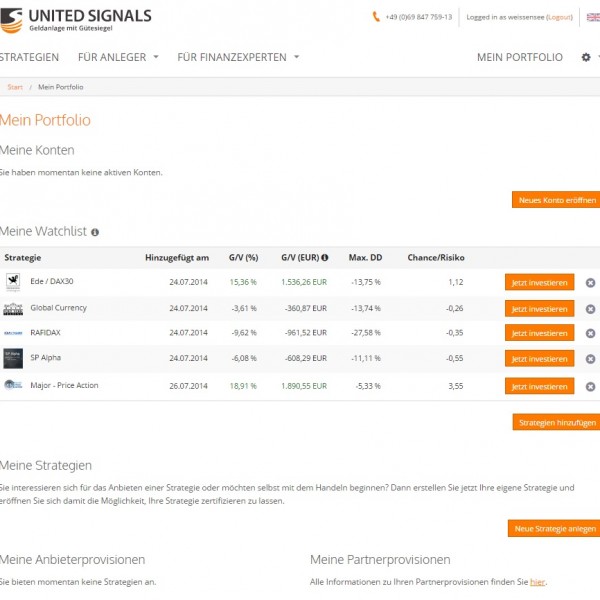Go to Mein Portfolio in navigation
The height and width of the screenshot is (600, 600).
(519, 58)
